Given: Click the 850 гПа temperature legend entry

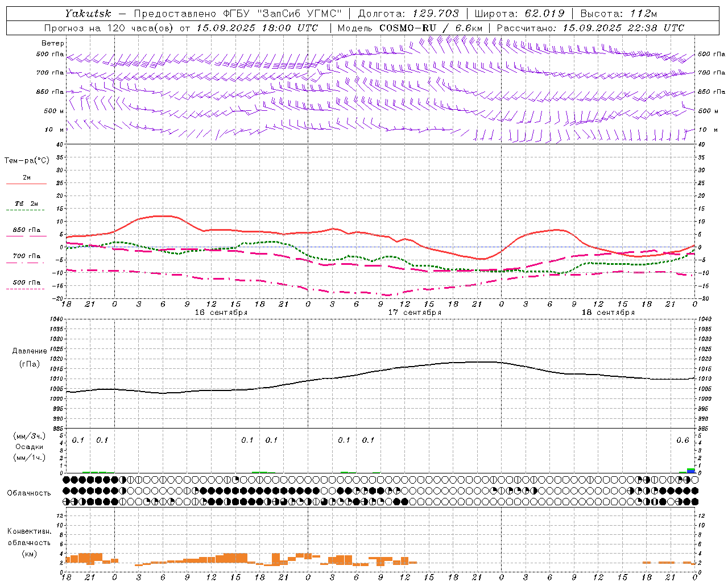Looking at the screenshot, I should click(x=26, y=232).
